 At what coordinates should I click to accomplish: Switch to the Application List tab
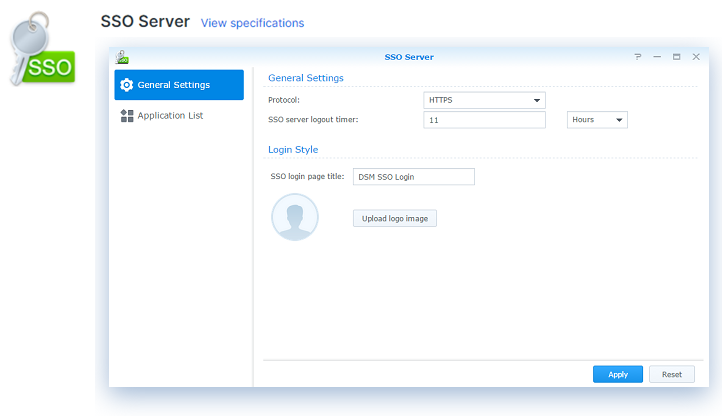(x=179, y=116)
